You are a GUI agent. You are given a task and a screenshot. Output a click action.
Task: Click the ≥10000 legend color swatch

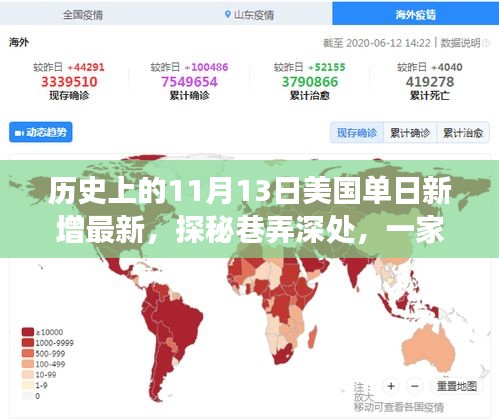tap(28, 332)
